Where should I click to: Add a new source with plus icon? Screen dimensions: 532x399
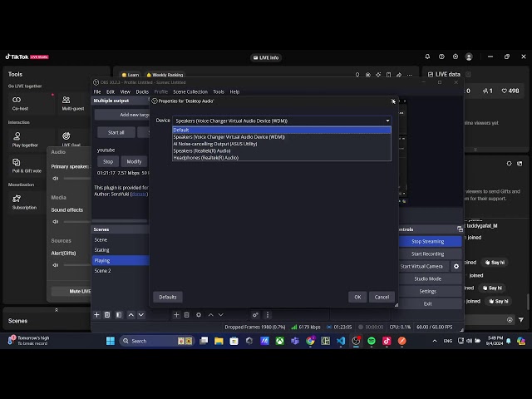click(176, 315)
